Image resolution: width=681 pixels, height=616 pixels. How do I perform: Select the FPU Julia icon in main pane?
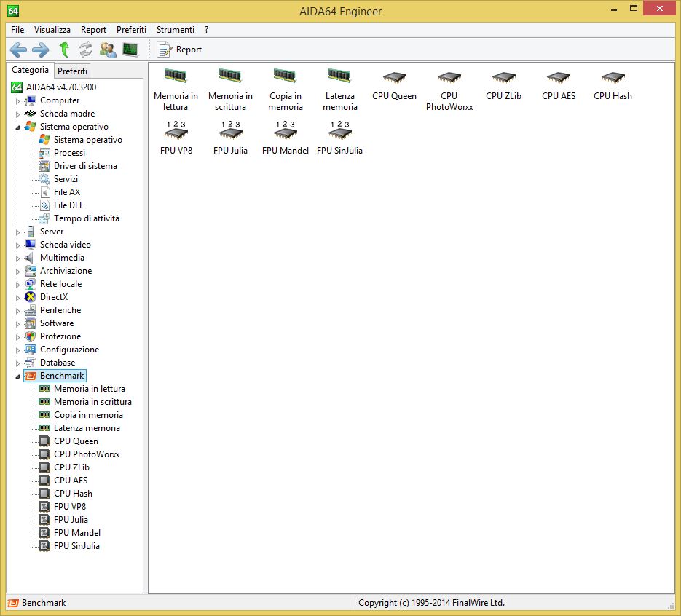tap(230, 133)
